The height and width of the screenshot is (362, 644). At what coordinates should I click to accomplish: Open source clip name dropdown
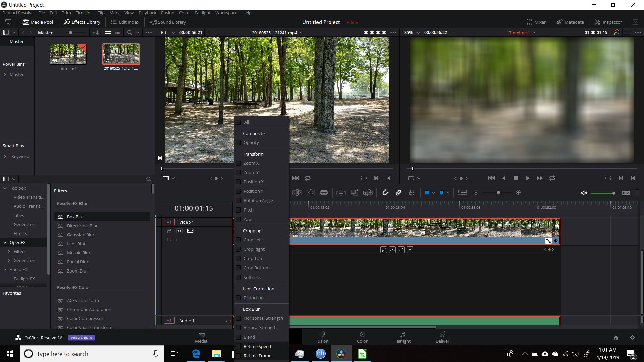point(277,32)
